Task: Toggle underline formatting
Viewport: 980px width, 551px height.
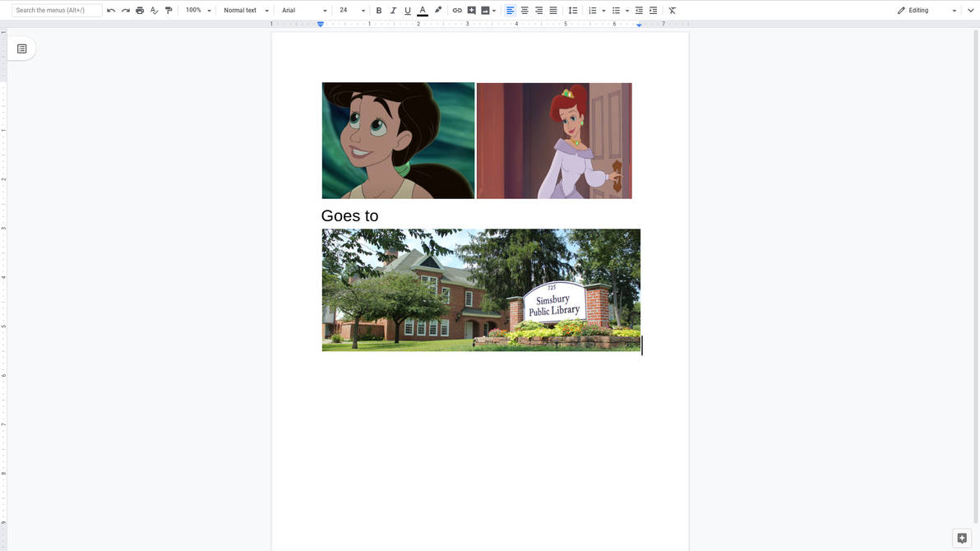Action: coord(408,11)
